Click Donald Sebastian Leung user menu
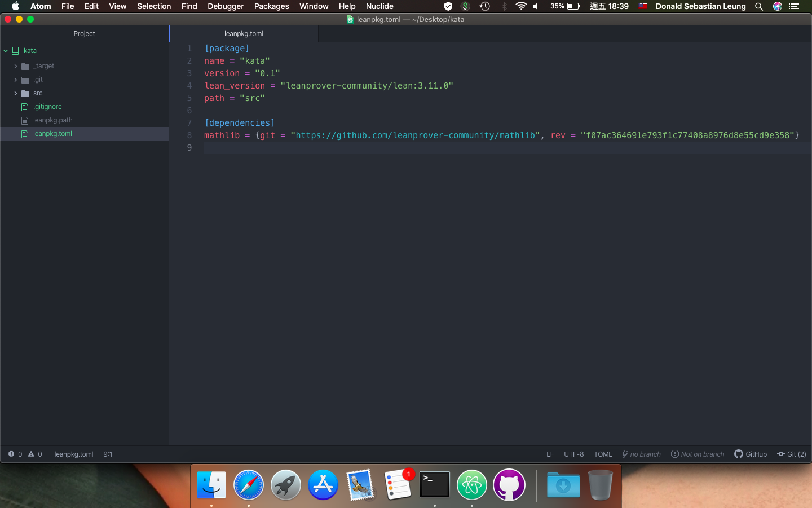Viewport: 812px width, 508px height. [x=700, y=6]
